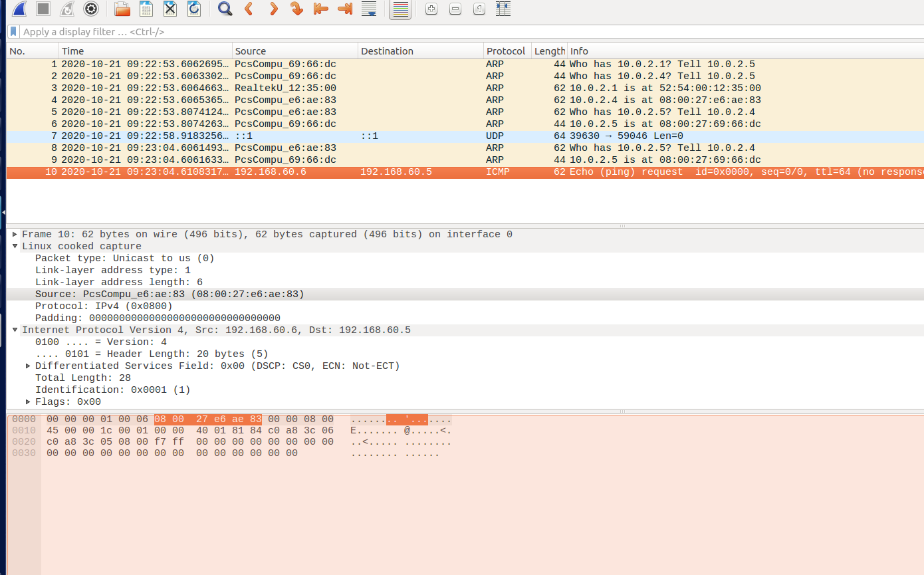This screenshot has width=924, height=575.
Task: Toggle packet list colorization
Action: 400,9
